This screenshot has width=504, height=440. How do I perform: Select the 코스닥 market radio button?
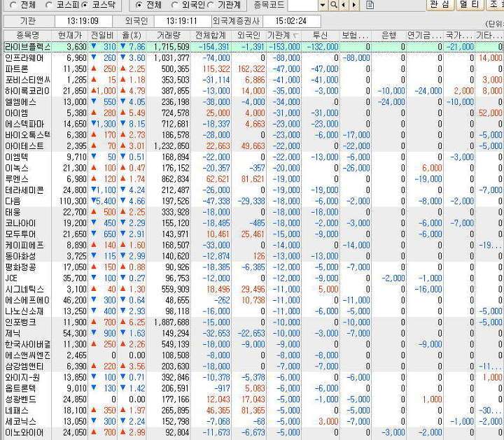[85, 5]
